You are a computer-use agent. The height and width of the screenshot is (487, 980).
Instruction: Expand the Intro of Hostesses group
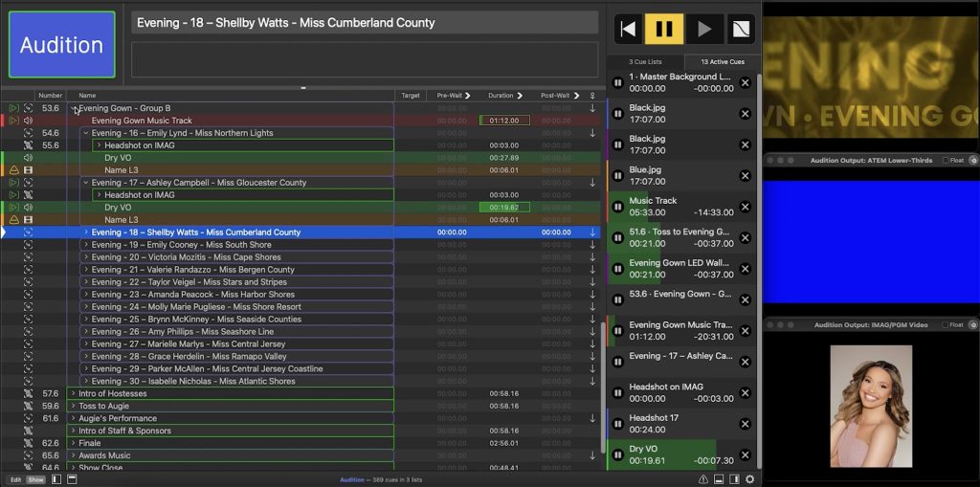tap(73, 393)
